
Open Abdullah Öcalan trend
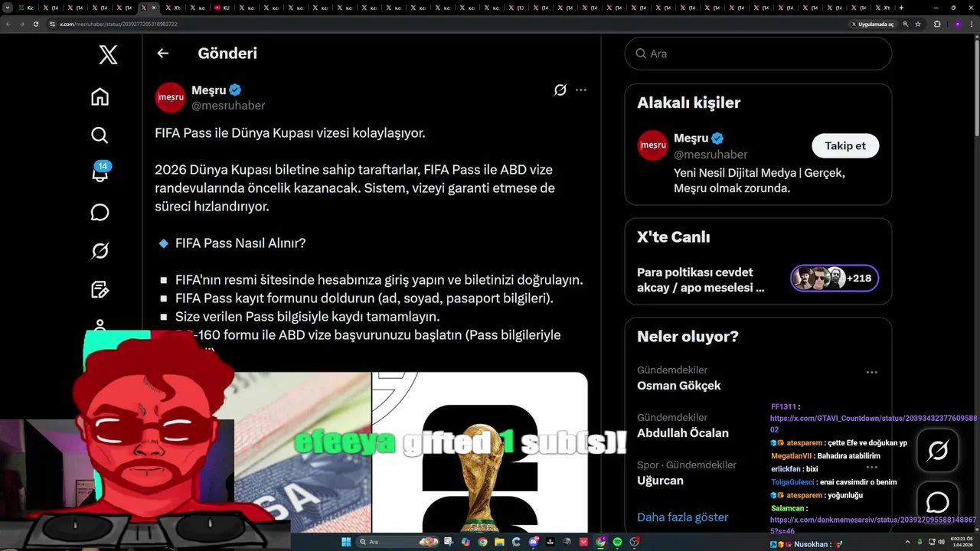tap(683, 433)
